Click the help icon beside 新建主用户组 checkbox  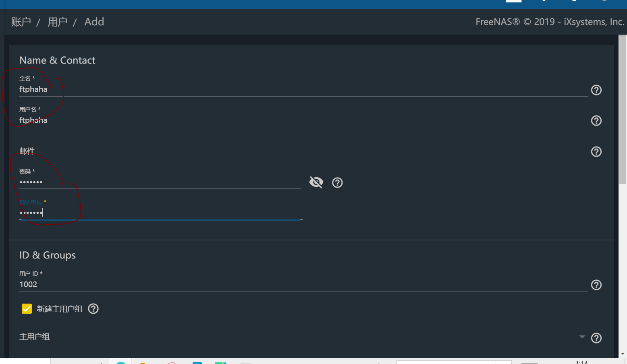93,308
